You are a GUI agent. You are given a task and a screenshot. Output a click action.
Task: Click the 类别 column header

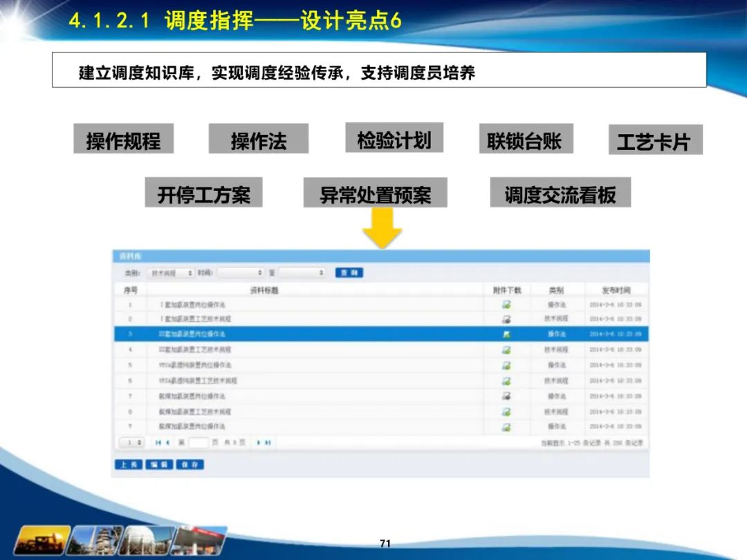(x=556, y=290)
